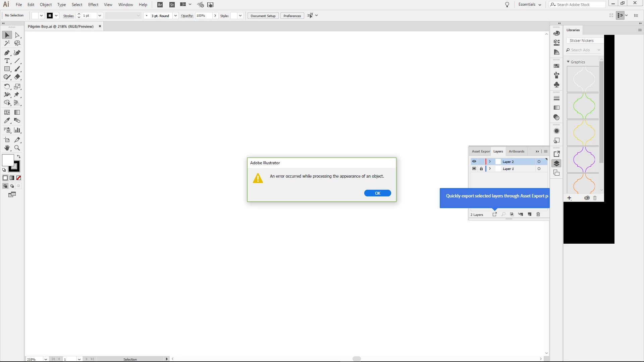Switch to the Artboards tab

tap(516, 152)
